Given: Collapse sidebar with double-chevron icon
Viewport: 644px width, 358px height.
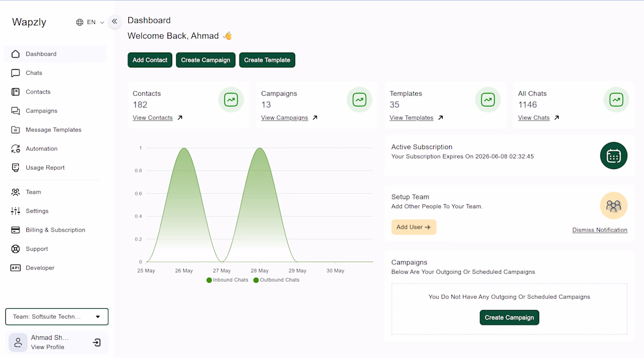Looking at the screenshot, I should [115, 21].
